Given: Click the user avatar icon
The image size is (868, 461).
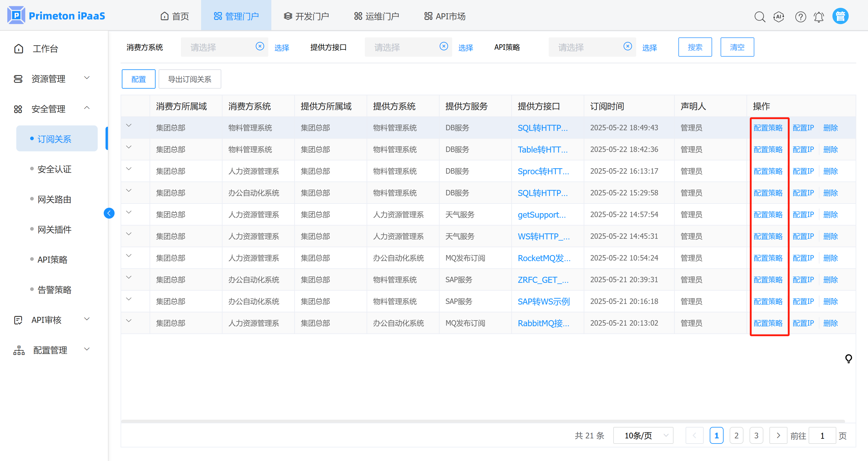Looking at the screenshot, I should (x=840, y=16).
